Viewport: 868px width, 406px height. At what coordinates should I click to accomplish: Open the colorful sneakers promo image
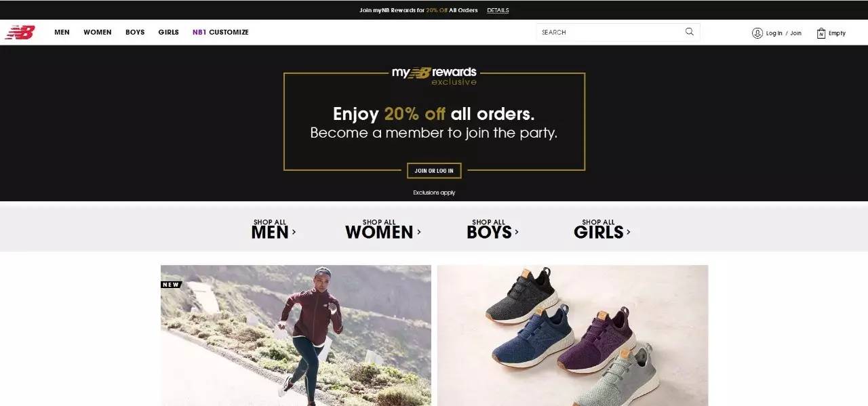572,336
